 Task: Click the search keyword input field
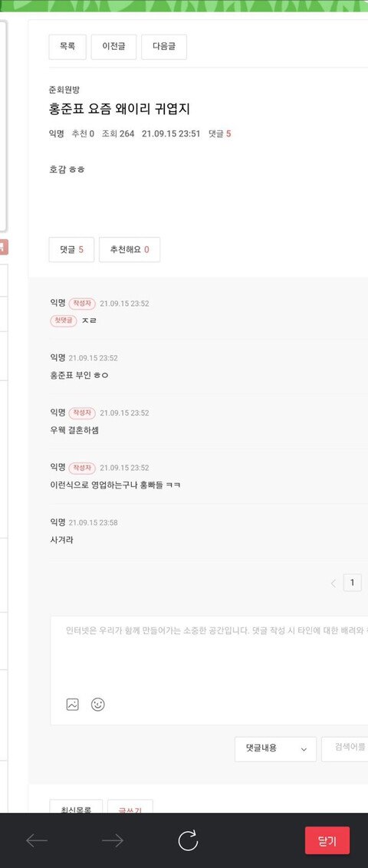(x=345, y=749)
